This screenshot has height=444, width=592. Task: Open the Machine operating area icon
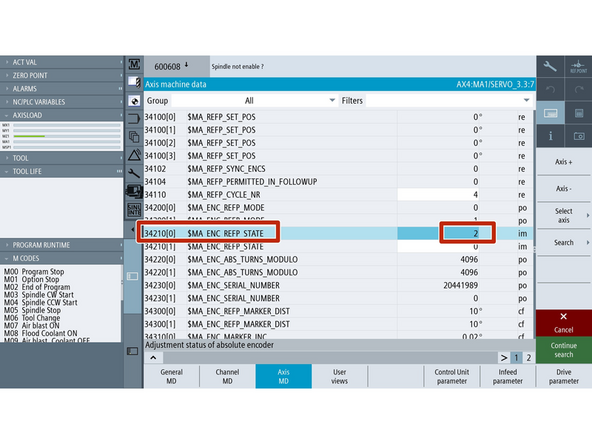tap(134, 64)
